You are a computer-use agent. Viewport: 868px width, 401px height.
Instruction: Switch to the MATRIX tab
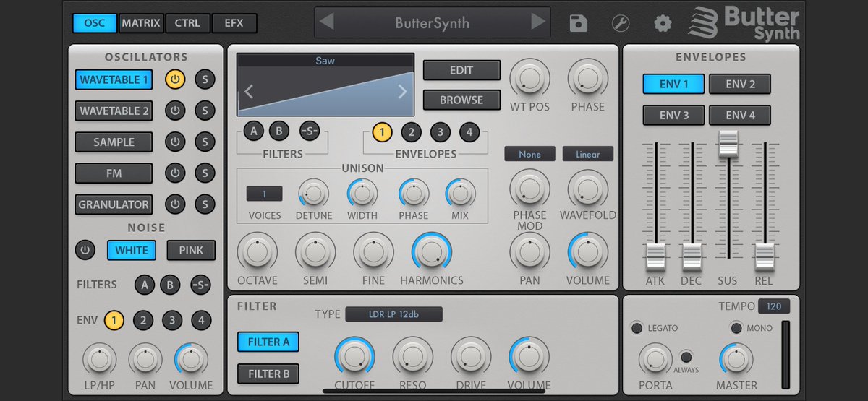[x=141, y=23]
